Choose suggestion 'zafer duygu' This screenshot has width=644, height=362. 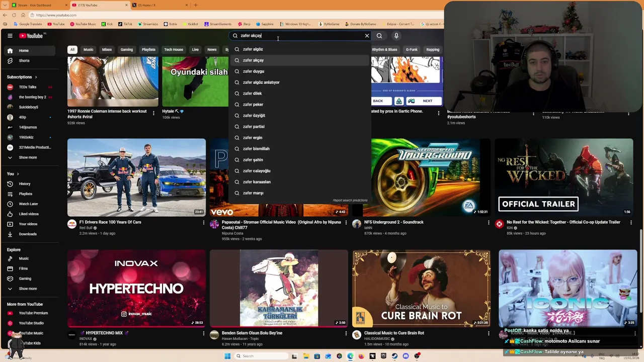point(300,71)
